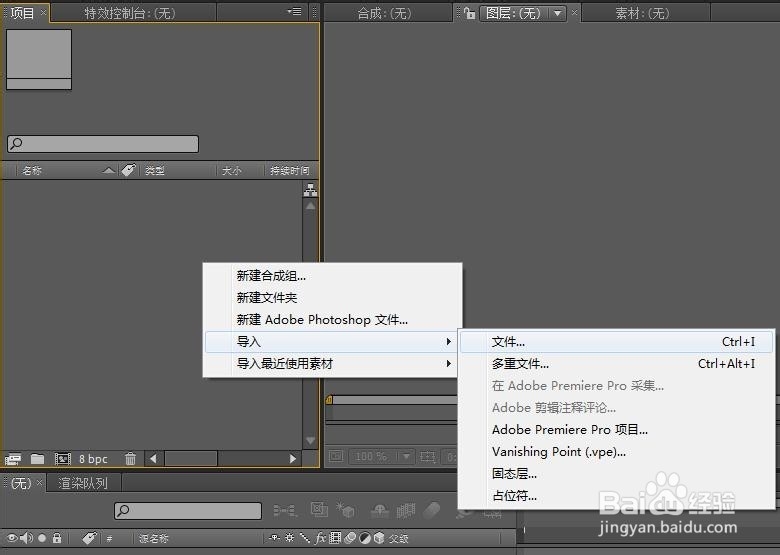
Task: Choose Adobe Premiere Pro 项目... item
Action: (x=616, y=429)
